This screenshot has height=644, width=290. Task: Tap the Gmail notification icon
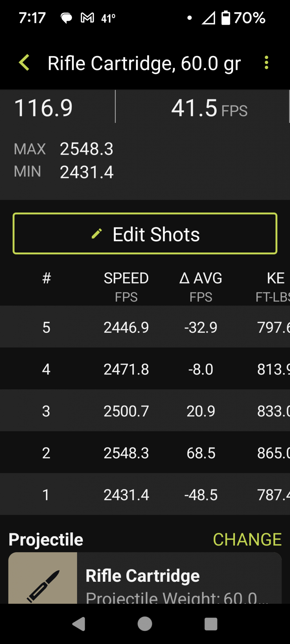pos(87,18)
